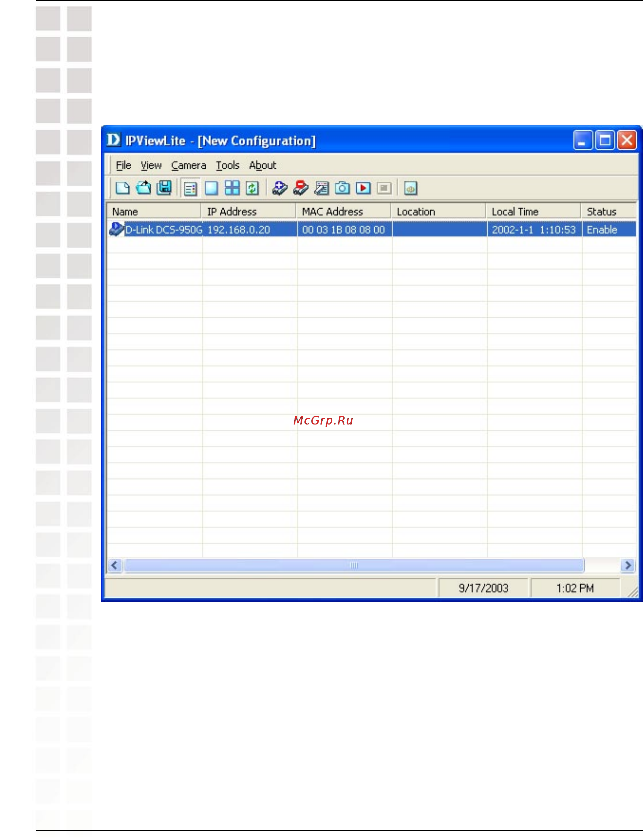Click the D-Link logo in title bar

[x=113, y=140]
